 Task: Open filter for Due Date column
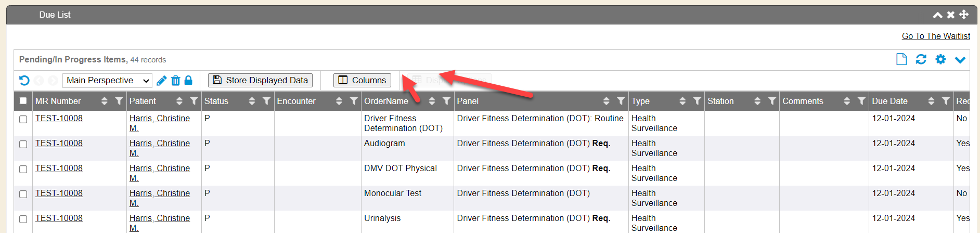point(946,101)
